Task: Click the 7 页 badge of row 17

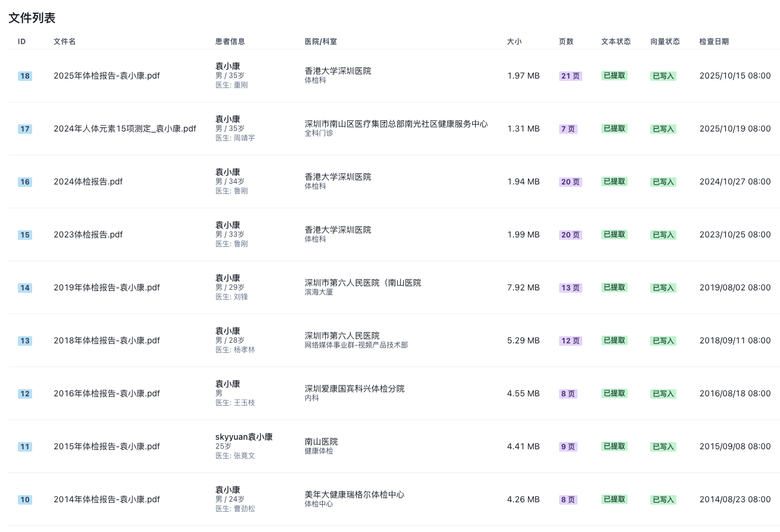Action: point(567,129)
